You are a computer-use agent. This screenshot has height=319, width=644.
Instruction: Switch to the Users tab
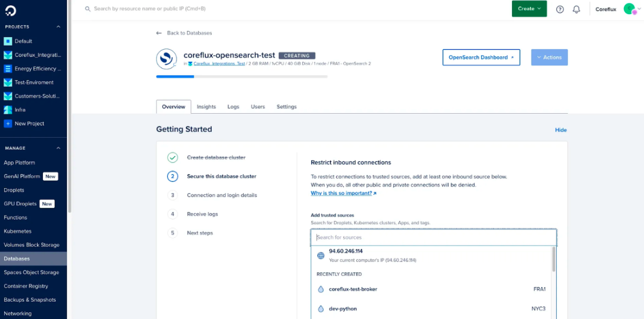coord(258,107)
